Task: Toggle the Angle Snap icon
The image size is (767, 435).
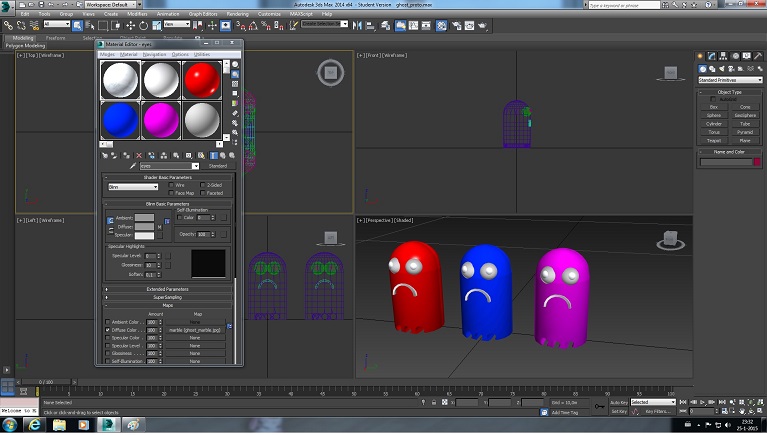Action: pos(253,25)
